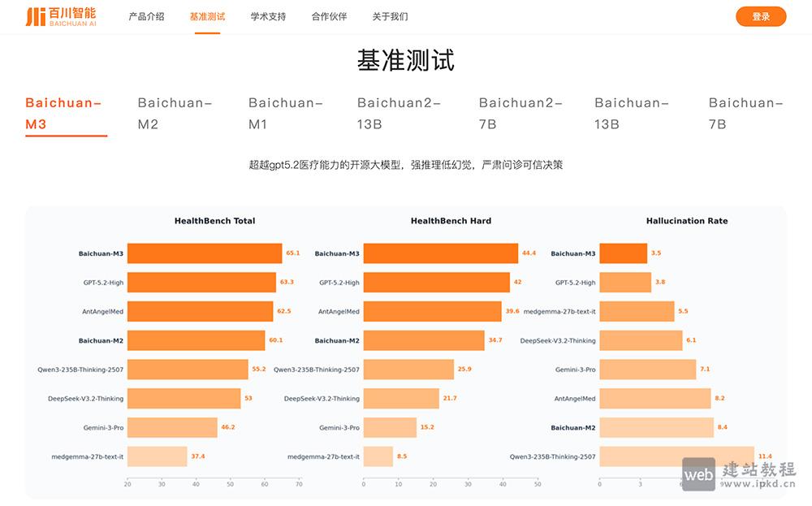812x506 pixels.
Task: Open the 产品介绍 menu item
Action: (146, 16)
